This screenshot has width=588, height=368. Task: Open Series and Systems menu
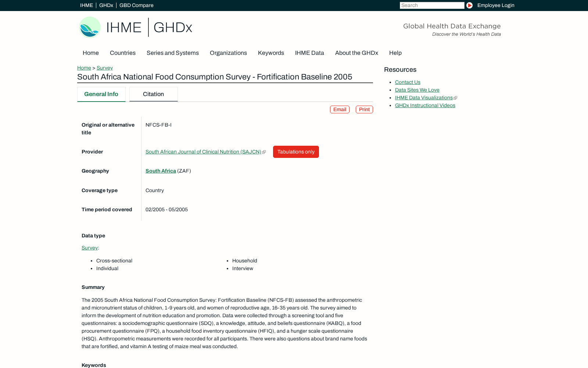(173, 53)
